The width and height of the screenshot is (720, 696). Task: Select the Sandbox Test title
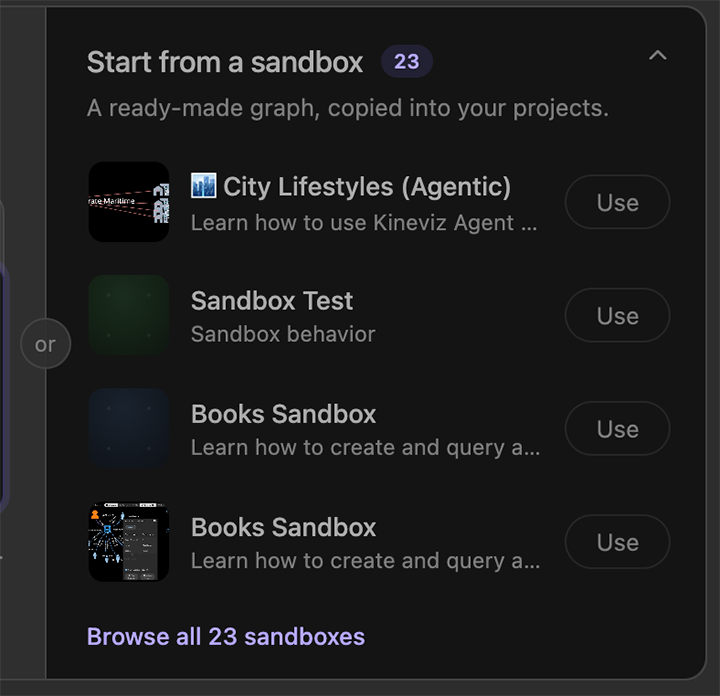coord(272,301)
